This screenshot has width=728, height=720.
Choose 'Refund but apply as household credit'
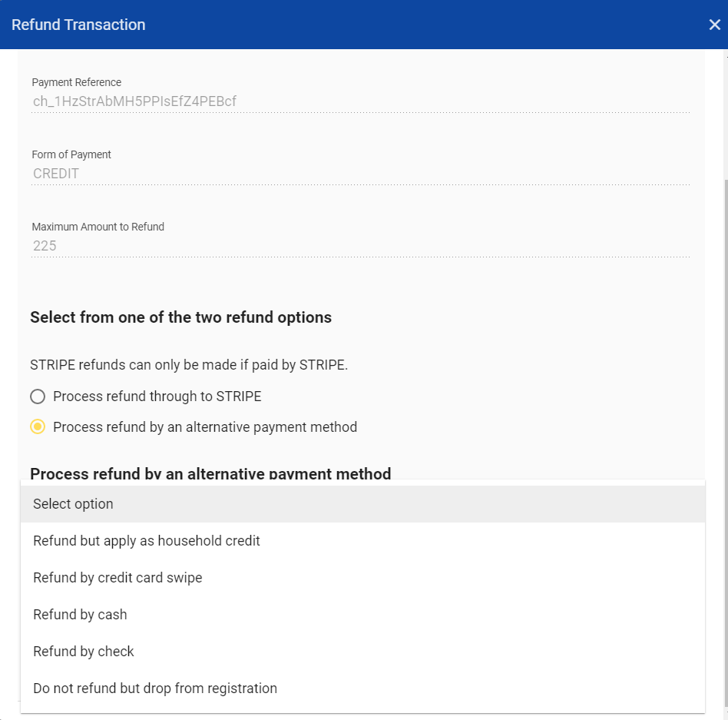click(147, 541)
